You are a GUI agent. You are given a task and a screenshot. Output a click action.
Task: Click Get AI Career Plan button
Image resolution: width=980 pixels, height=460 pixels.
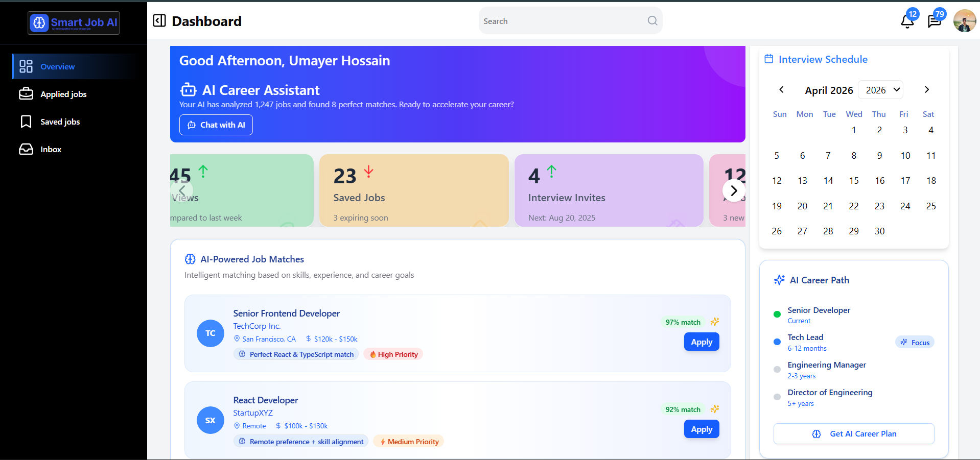coord(854,433)
